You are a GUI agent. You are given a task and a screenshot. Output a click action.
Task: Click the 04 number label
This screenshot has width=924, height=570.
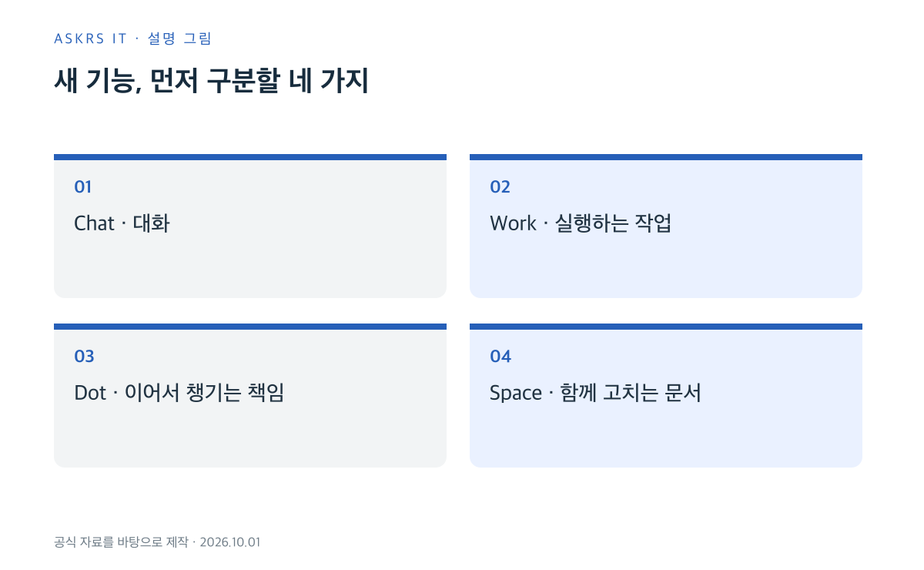[500, 356]
